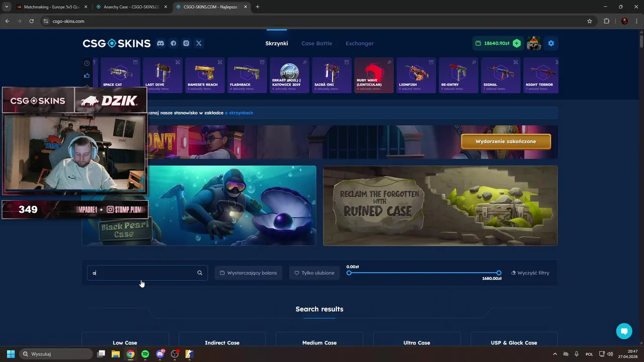This screenshot has height=362, width=644.
Task: Open the Ramese's Reach drop card
Action: point(205,75)
